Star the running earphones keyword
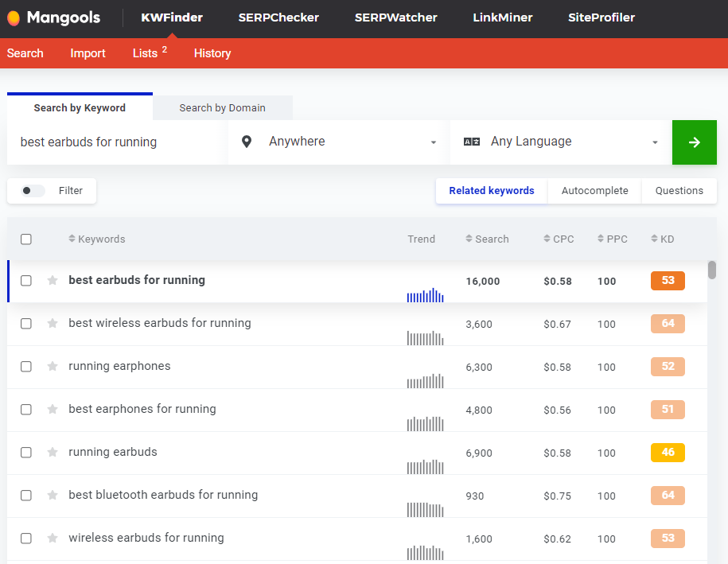 (x=53, y=366)
